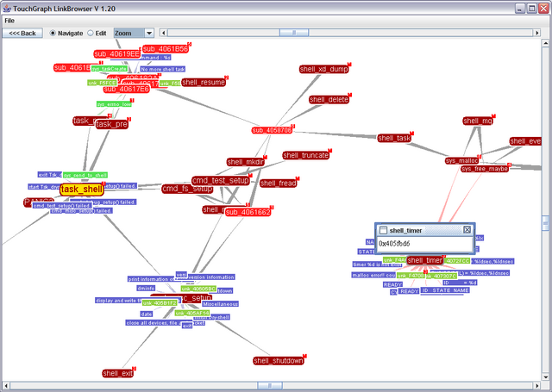Select the sub_40619EE node

tap(117, 53)
